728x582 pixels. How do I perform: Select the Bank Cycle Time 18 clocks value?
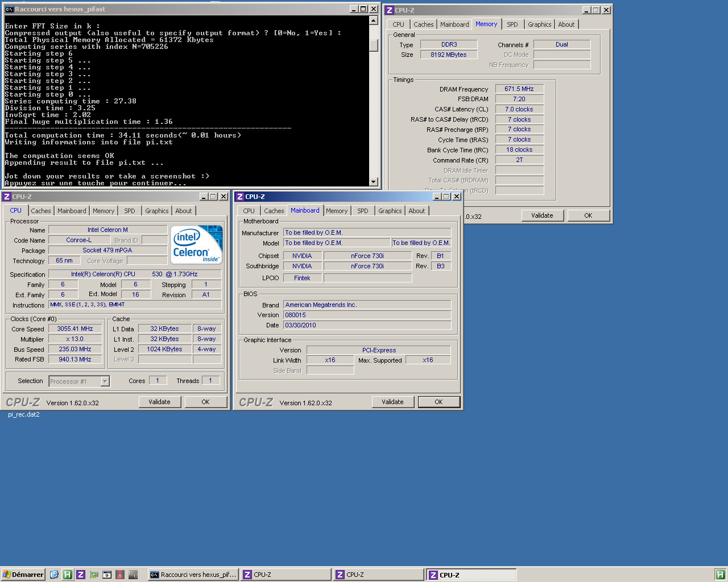coord(519,149)
